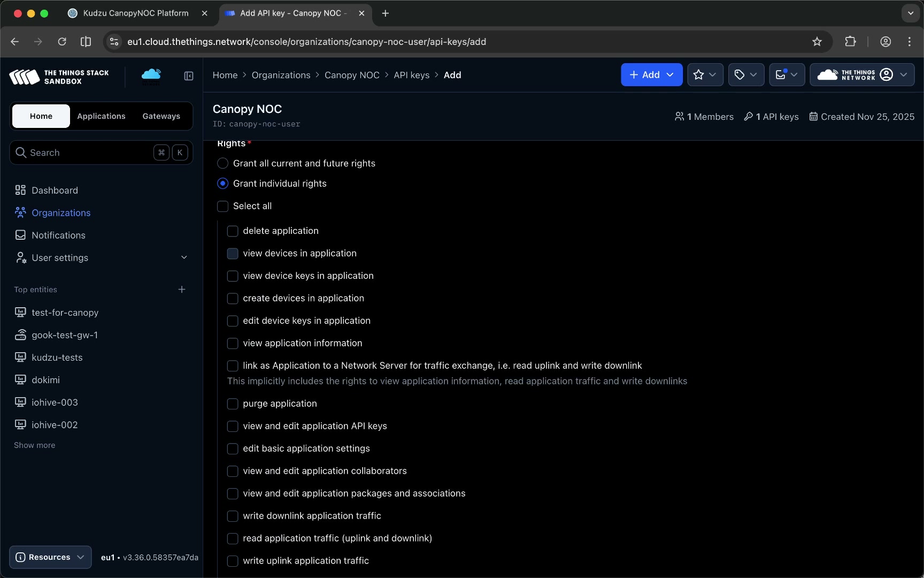This screenshot has width=924, height=578.
Task: Open browser profile icon
Action: (x=885, y=42)
